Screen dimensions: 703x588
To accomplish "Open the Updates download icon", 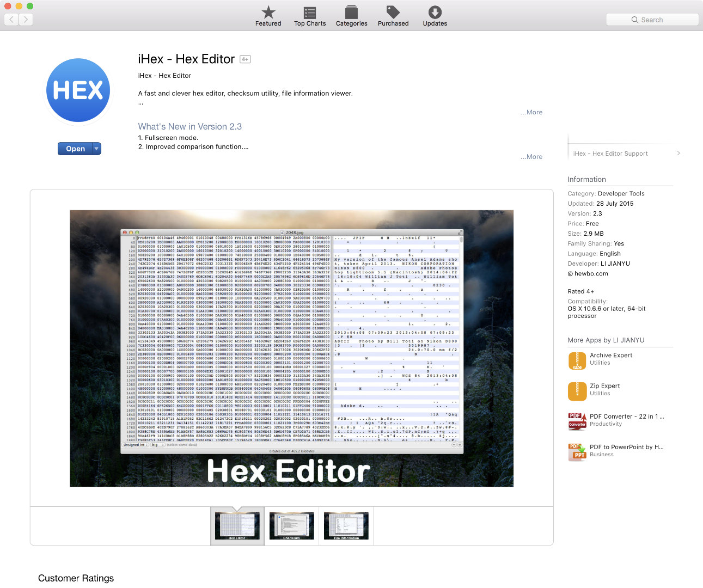I will [435, 13].
